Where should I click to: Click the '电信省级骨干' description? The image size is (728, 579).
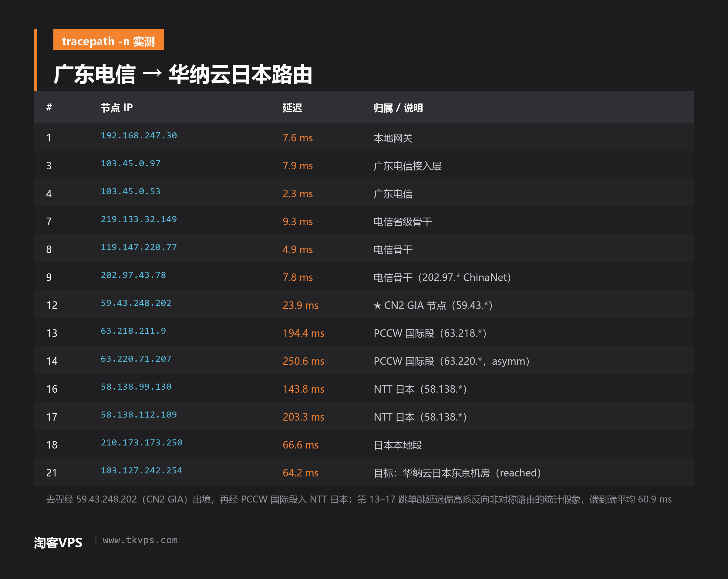tap(403, 222)
